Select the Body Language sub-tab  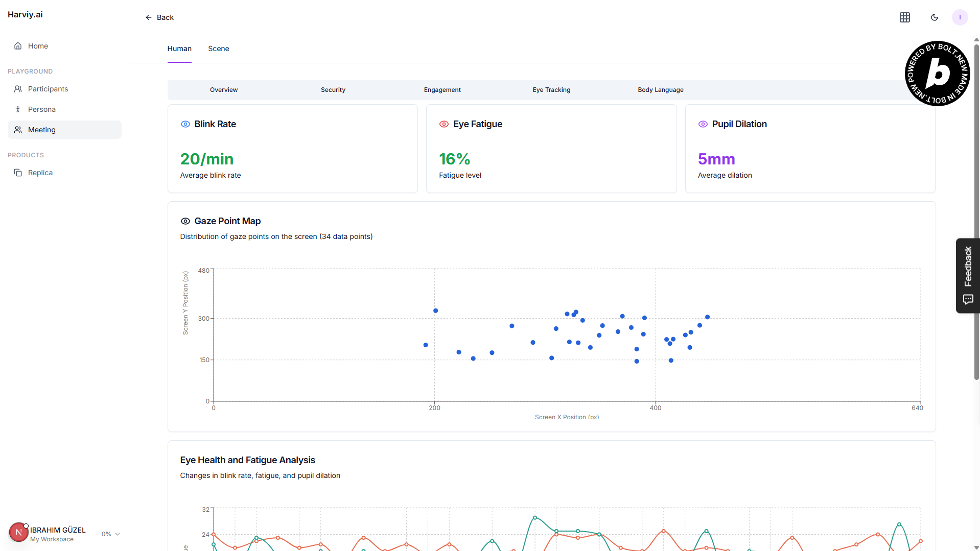(660, 90)
